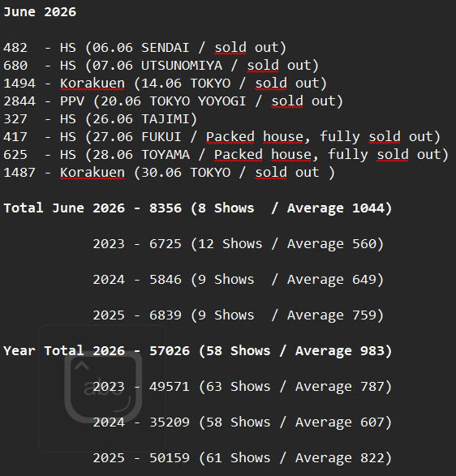Click the attendance number 680
Viewport: 456px width, 476px height.
click(15, 66)
